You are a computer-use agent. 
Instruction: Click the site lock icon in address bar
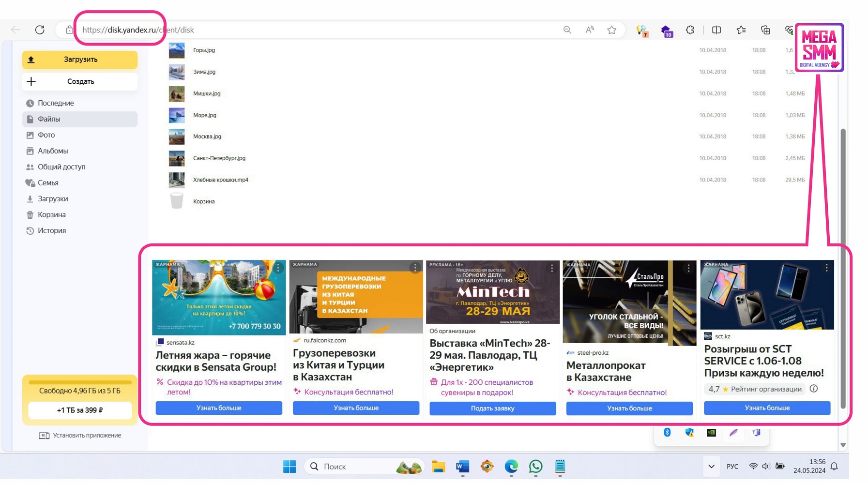pyautogui.click(x=69, y=30)
